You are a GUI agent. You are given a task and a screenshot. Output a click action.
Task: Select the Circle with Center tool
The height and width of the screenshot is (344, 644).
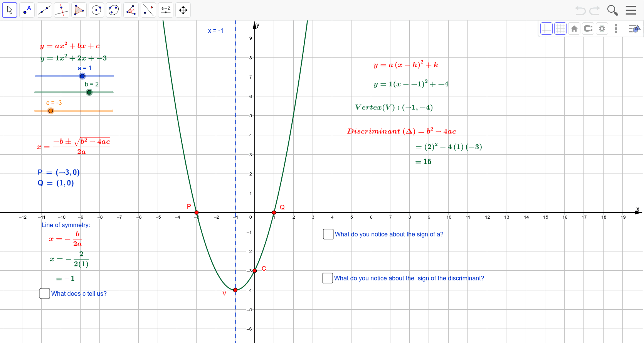tap(96, 10)
